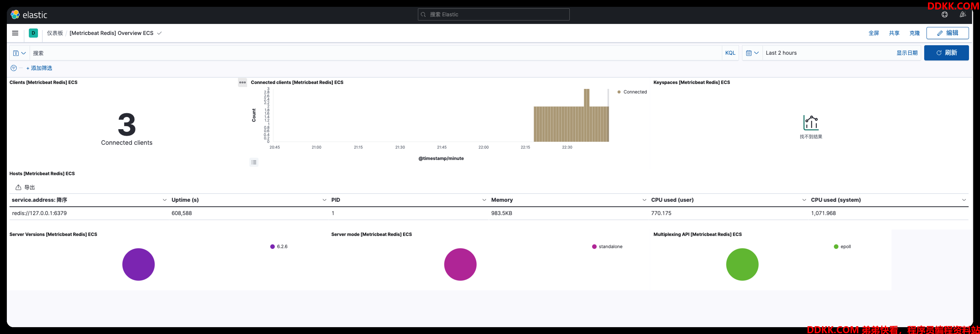Screen dimensions: 980x334
Task: Click the Elastic logo
Action: pos(29,15)
